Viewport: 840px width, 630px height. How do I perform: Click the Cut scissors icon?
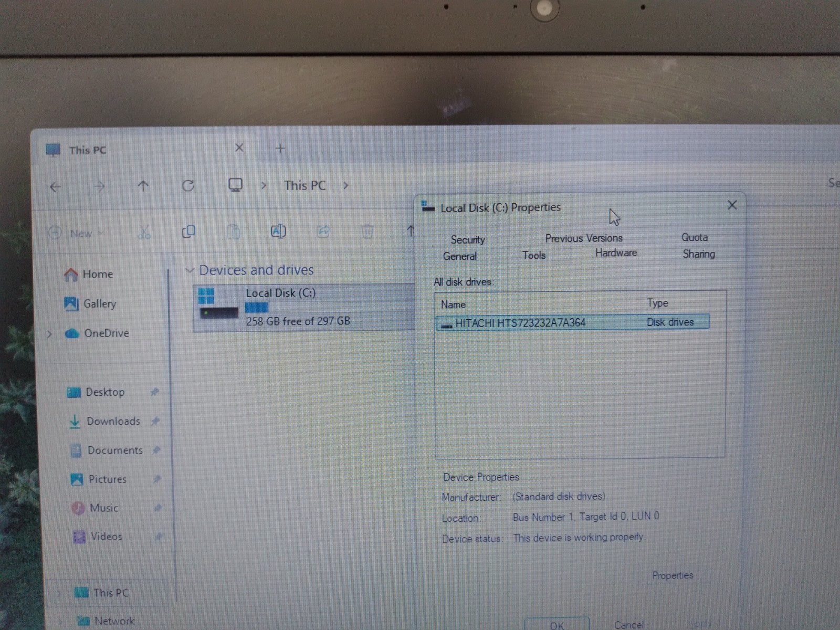tap(144, 232)
